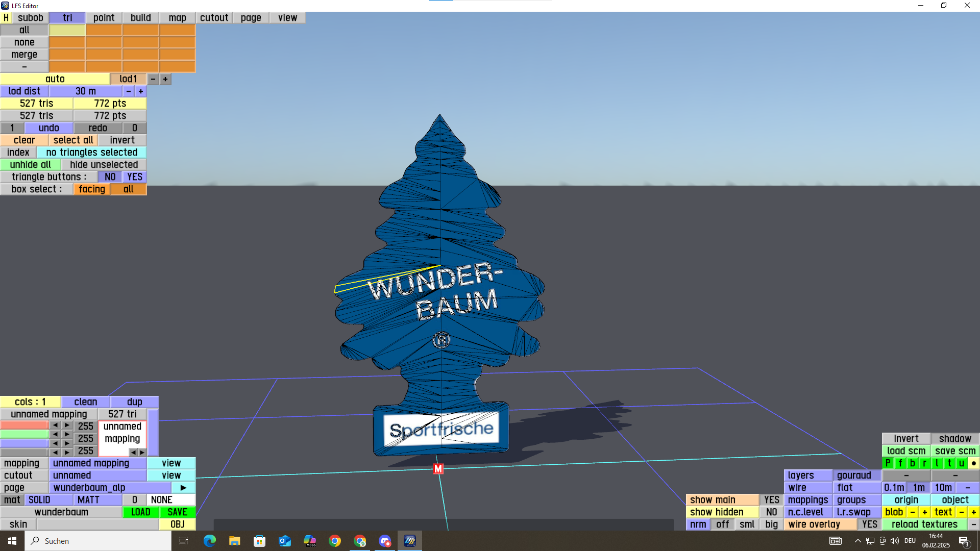This screenshot has width=980, height=551.
Task: Open Chrome from the Windows taskbar
Action: pyautogui.click(x=335, y=541)
